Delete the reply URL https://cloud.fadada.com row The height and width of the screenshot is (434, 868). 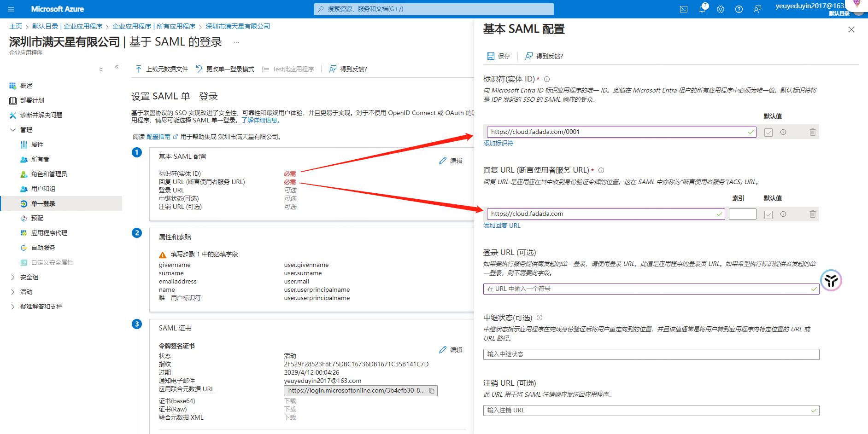click(x=813, y=214)
